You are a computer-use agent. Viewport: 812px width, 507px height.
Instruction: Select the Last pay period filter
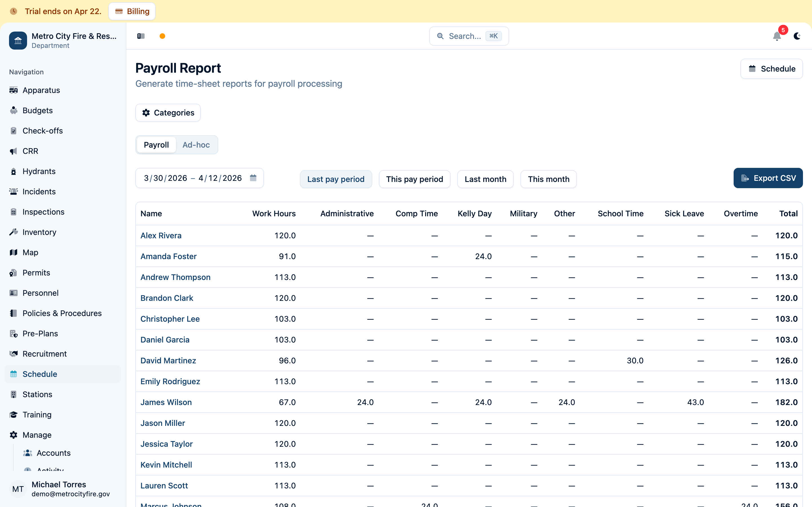pos(336,179)
